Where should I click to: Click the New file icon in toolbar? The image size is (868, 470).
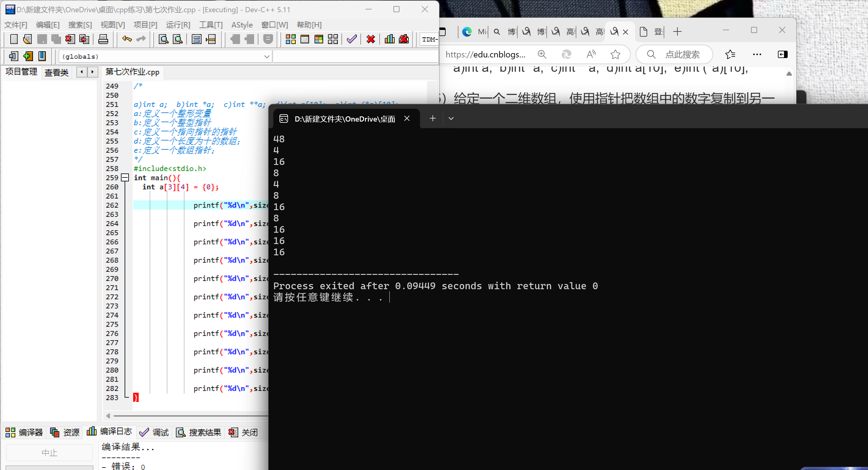pyautogui.click(x=14, y=39)
